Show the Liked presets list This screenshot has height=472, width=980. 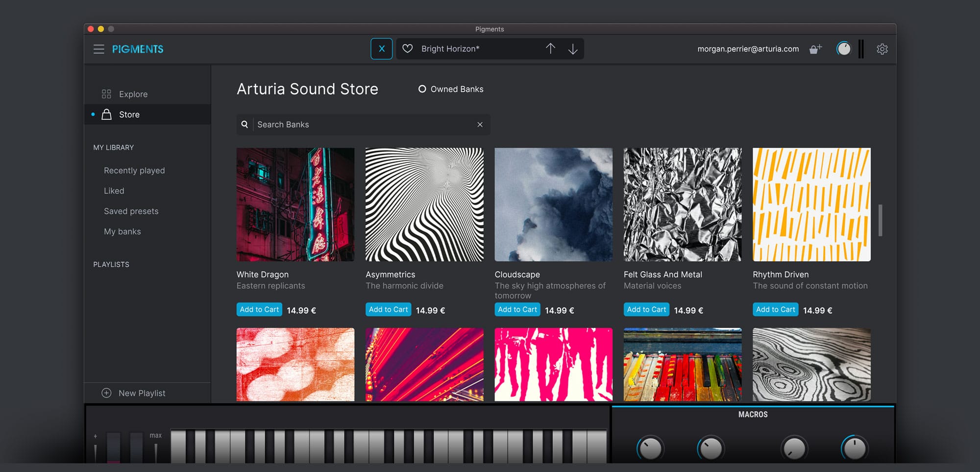pos(114,191)
